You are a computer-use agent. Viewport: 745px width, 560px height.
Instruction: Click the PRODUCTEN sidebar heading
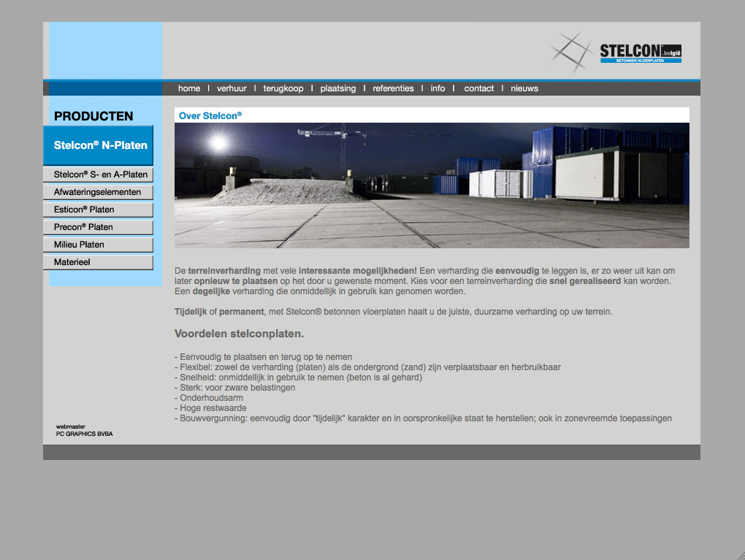[x=93, y=116]
